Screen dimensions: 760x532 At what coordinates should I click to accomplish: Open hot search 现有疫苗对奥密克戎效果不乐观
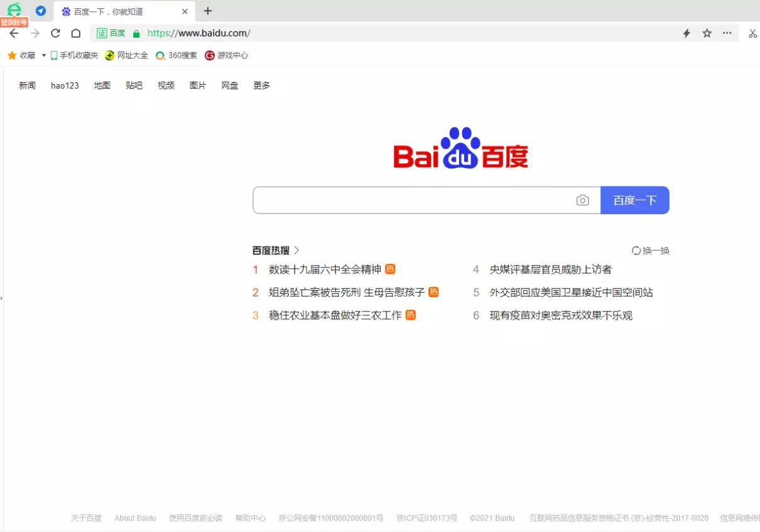pyautogui.click(x=561, y=315)
